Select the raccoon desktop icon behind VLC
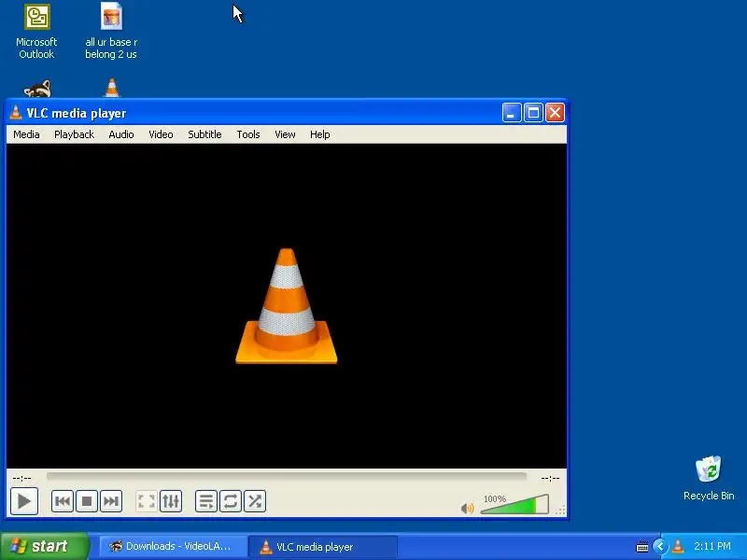747x560 pixels. pyautogui.click(x=37, y=89)
